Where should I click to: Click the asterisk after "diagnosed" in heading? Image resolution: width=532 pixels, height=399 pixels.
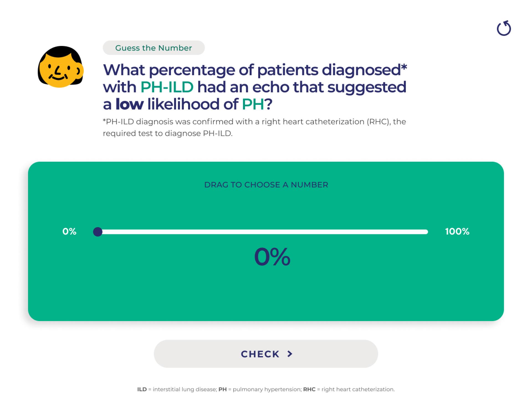coord(404,67)
